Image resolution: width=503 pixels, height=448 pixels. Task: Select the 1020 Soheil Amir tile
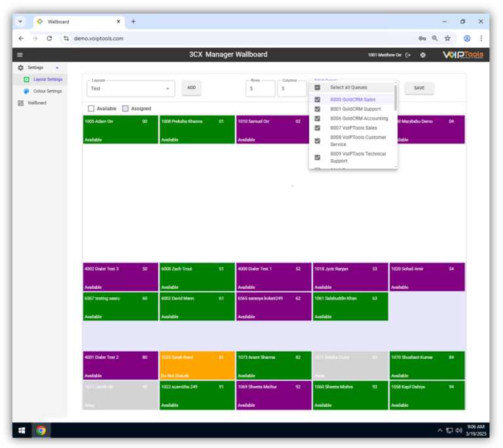427,277
